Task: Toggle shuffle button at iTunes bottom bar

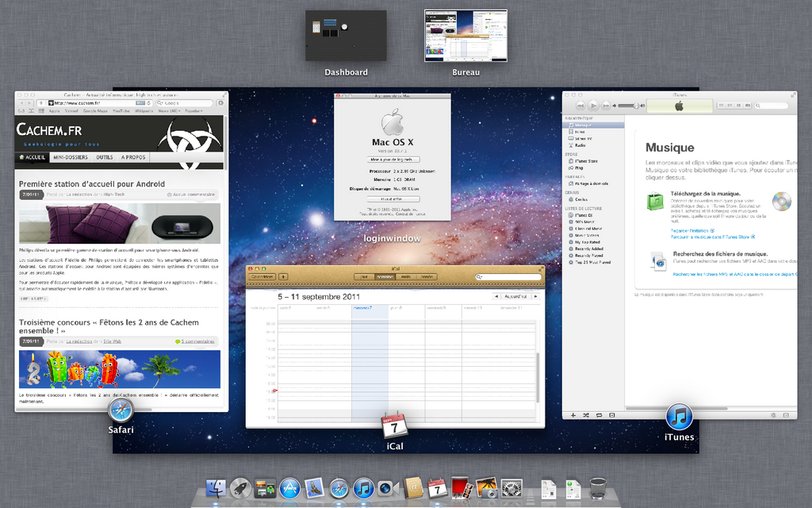Action: pyautogui.click(x=586, y=415)
